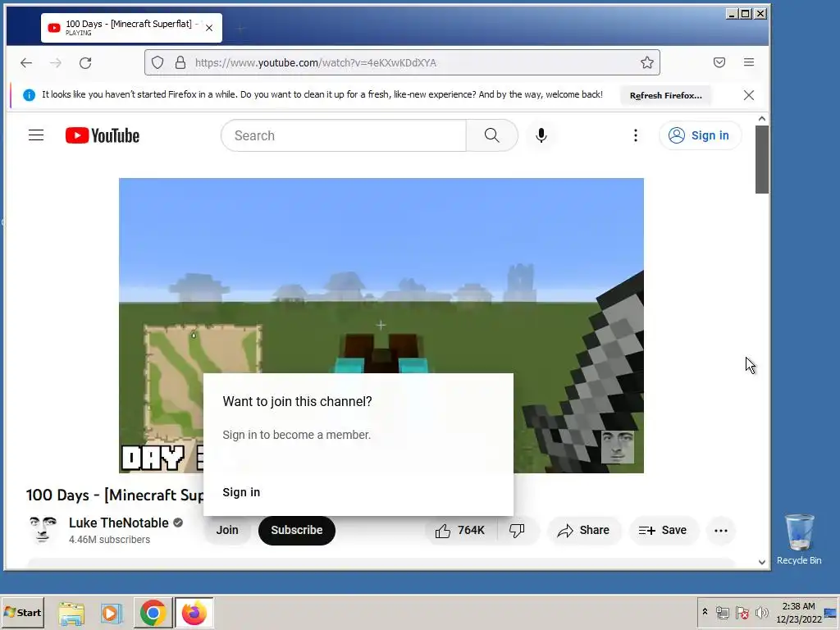This screenshot has height=630, width=840.
Task: Open YouTube settings three-dot menu
Action: 636,135
